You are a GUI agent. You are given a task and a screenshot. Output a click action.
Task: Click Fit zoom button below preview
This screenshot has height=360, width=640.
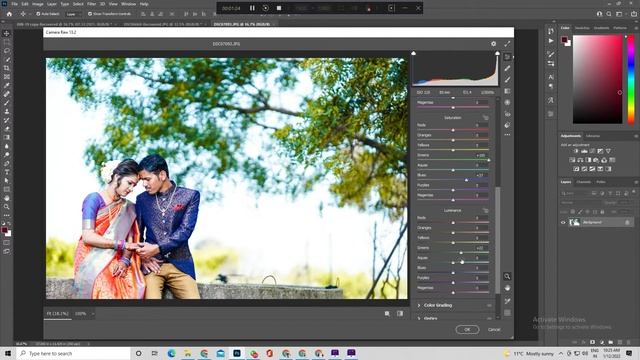(x=58, y=314)
